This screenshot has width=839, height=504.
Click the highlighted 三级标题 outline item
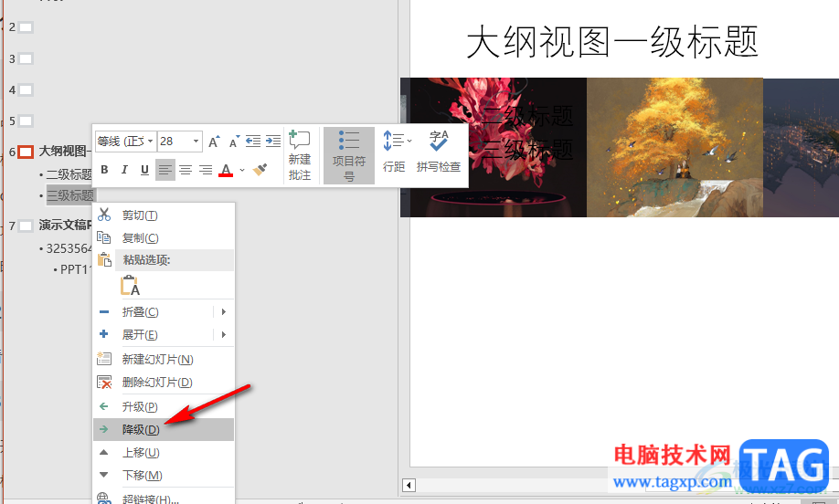70,195
